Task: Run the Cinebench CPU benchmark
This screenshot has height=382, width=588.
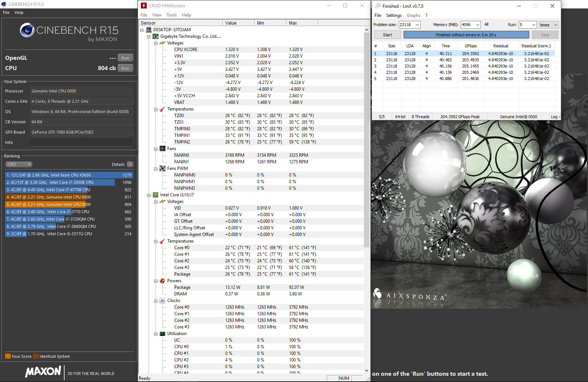Action: (125, 68)
